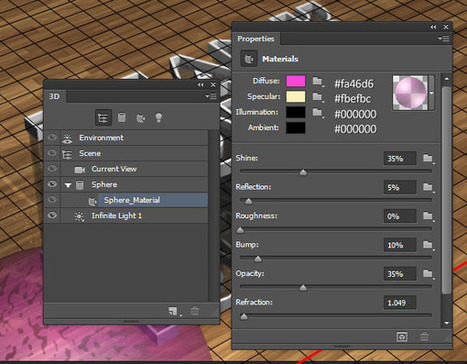
Task: Toggle visibility of Current View row
Action: (x=52, y=168)
